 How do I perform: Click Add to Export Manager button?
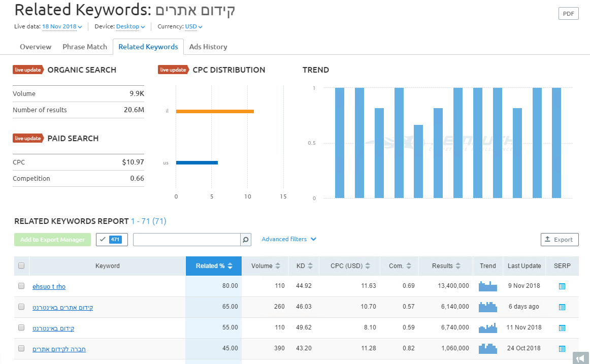[53, 240]
